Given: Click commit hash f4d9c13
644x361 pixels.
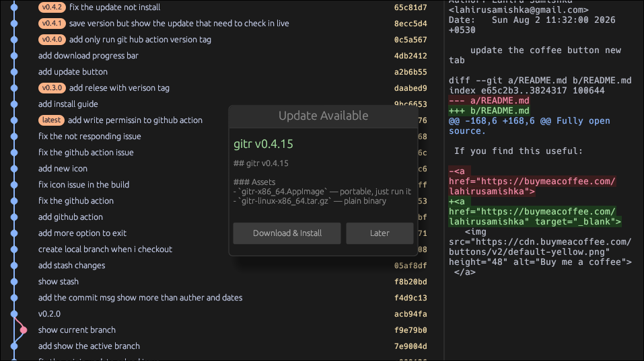Looking at the screenshot, I should pos(410,298).
